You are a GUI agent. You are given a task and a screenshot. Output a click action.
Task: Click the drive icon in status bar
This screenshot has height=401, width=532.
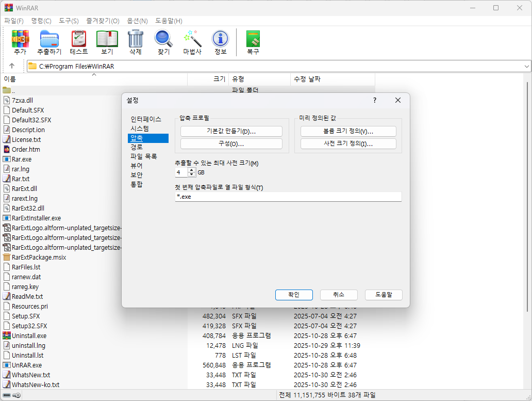tap(7, 395)
